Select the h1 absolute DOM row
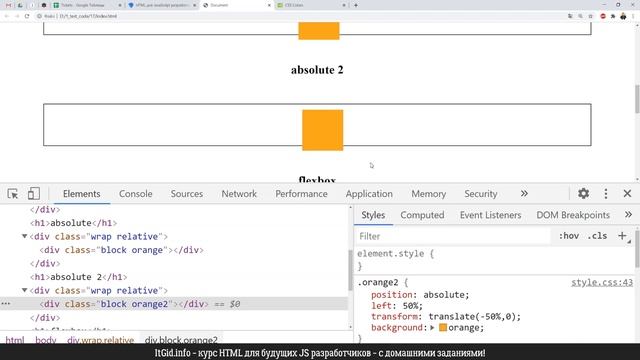640x360 pixels. tap(174, 223)
